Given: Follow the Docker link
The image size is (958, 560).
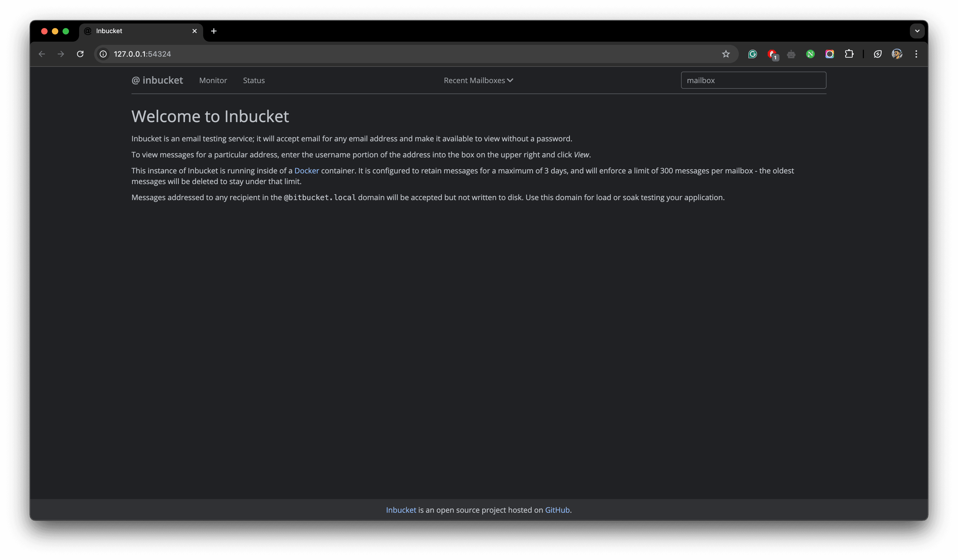Looking at the screenshot, I should pos(306,170).
